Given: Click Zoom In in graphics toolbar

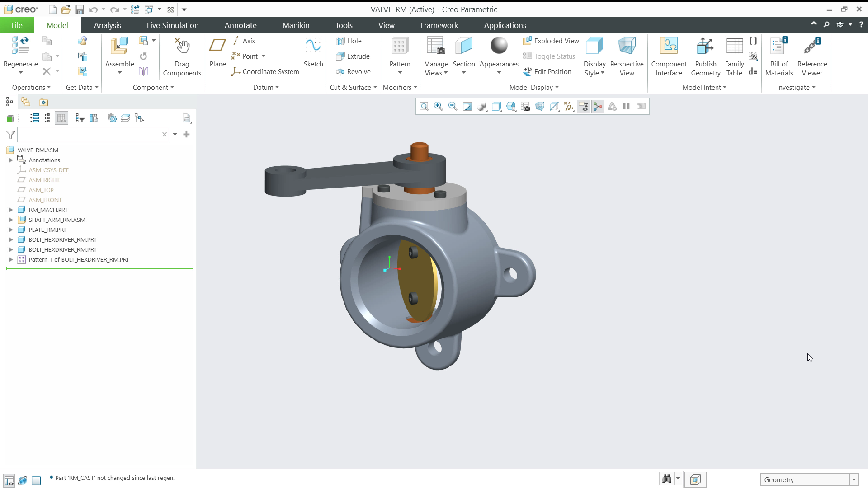Looking at the screenshot, I should pyautogui.click(x=438, y=106).
